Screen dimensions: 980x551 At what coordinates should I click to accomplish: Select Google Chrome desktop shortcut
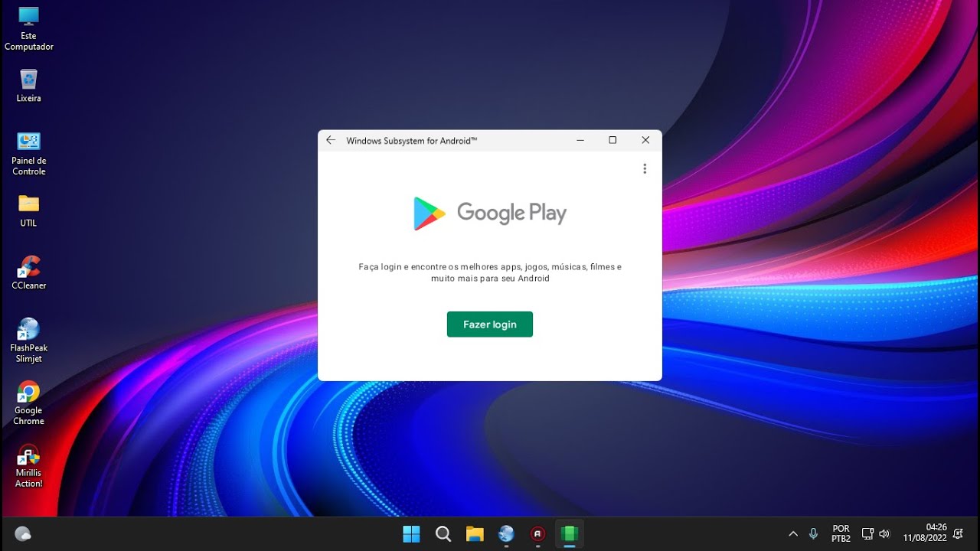(29, 403)
